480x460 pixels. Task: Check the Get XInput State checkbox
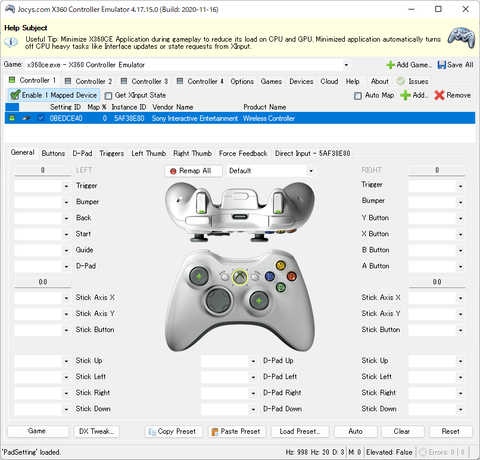tap(108, 96)
